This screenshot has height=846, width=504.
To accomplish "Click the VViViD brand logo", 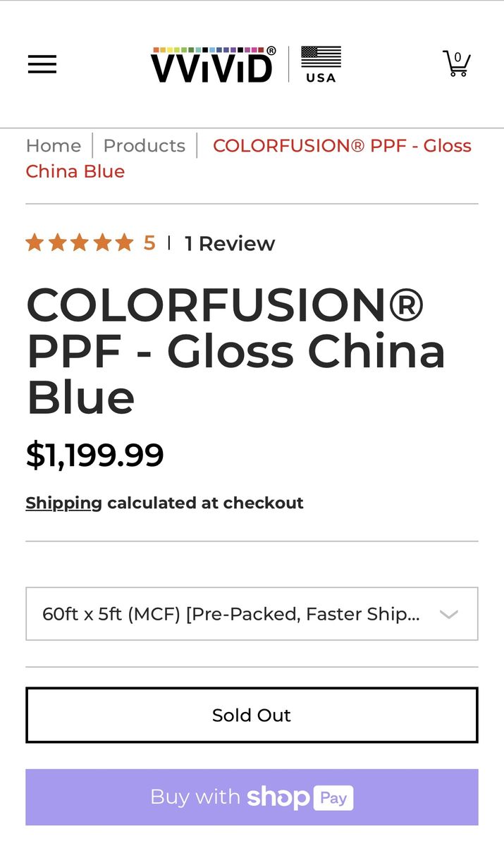I will point(213,65).
